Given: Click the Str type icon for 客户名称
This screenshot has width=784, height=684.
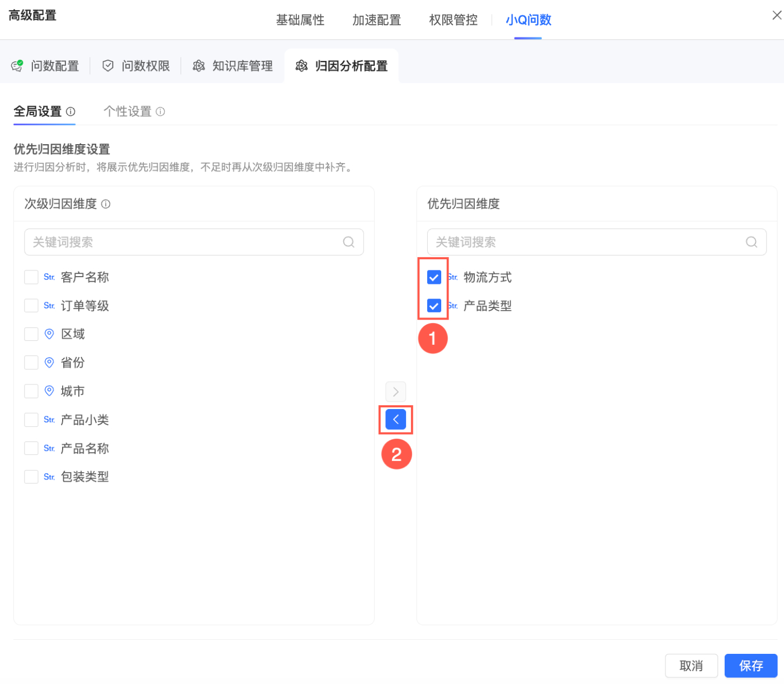Looking at the screenshot, I should pos(49,277).
